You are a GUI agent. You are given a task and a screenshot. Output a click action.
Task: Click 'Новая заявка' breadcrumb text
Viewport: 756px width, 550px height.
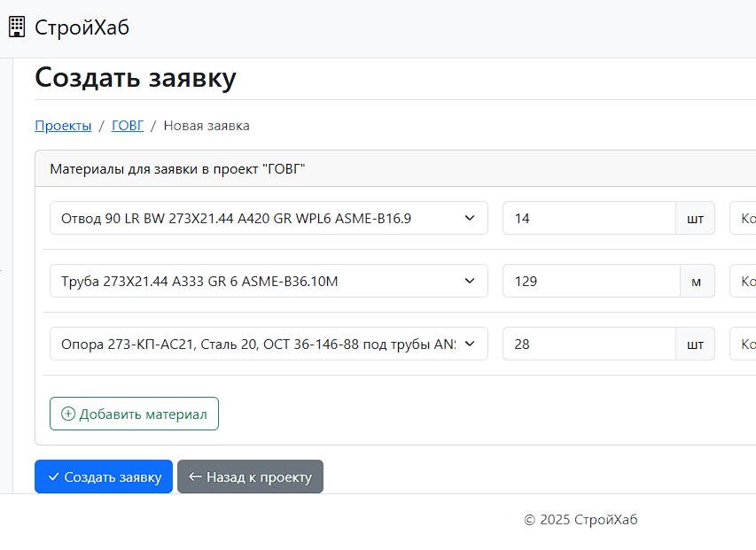pos(207,126)
